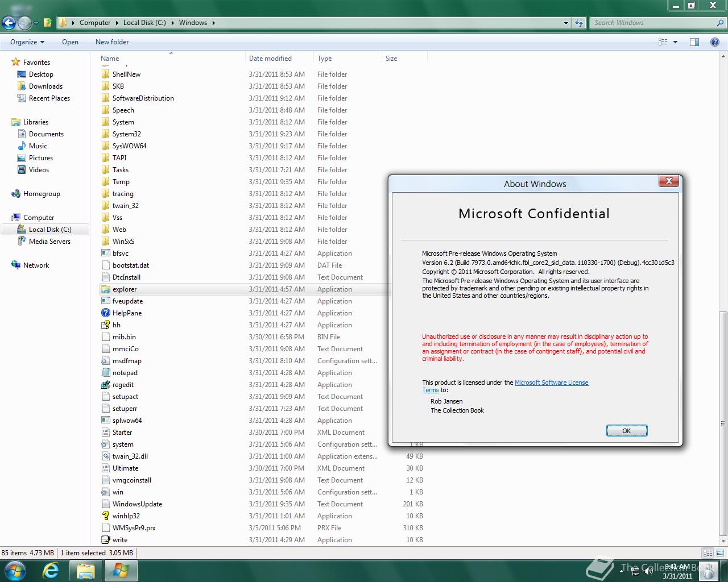Change view with the views icon
Viewport: 728px width, 582px height.
pos(663,42)
